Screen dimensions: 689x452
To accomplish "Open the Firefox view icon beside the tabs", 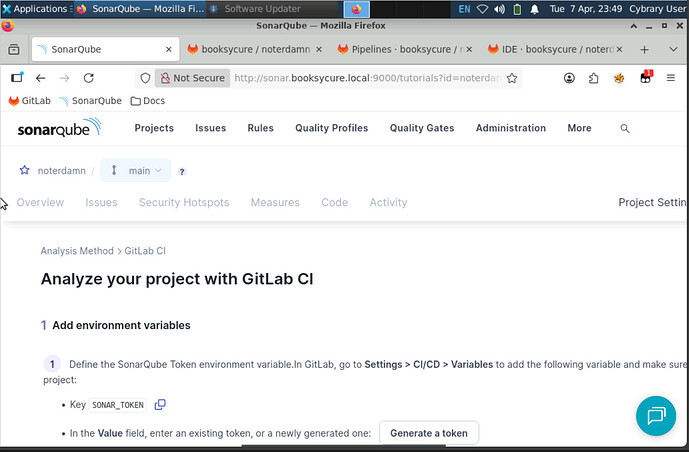I will pyautogui.click(x=14, y=49).
